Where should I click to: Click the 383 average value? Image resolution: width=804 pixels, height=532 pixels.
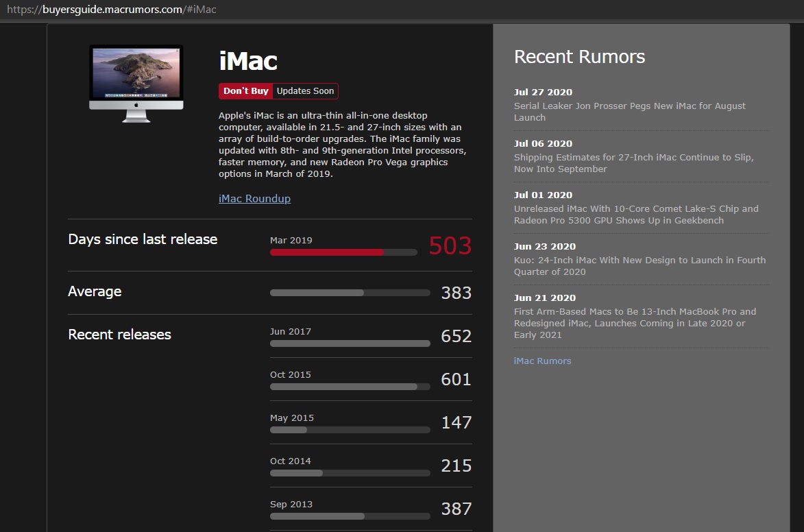456,293
